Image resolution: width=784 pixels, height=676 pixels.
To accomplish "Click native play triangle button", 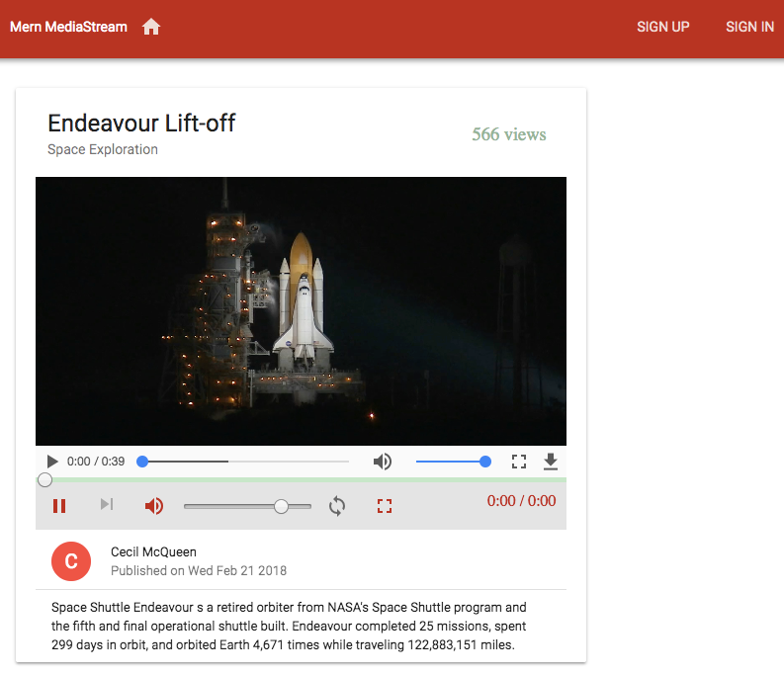I will 52,462.
